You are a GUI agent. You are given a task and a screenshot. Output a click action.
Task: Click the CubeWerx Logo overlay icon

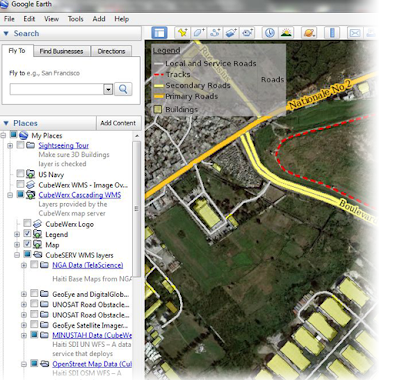click(x=37, y=224)
